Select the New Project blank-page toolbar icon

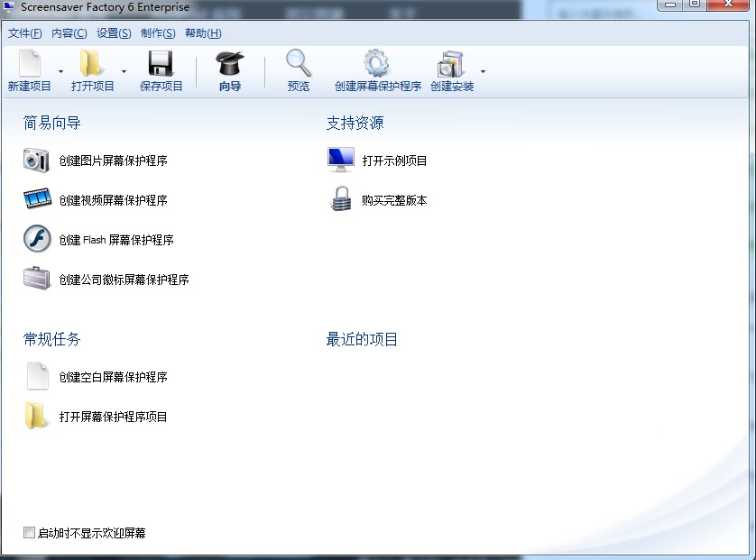(30, 63)
